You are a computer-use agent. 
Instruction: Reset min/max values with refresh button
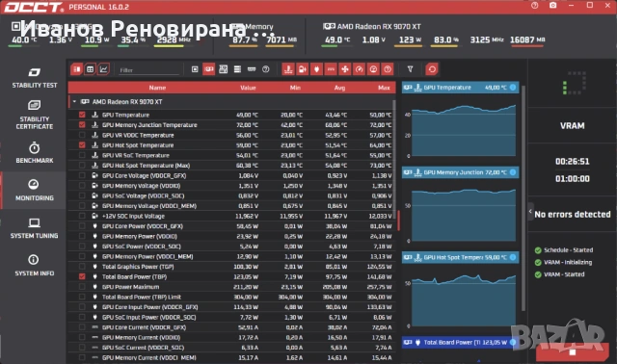tap(432, 69)
